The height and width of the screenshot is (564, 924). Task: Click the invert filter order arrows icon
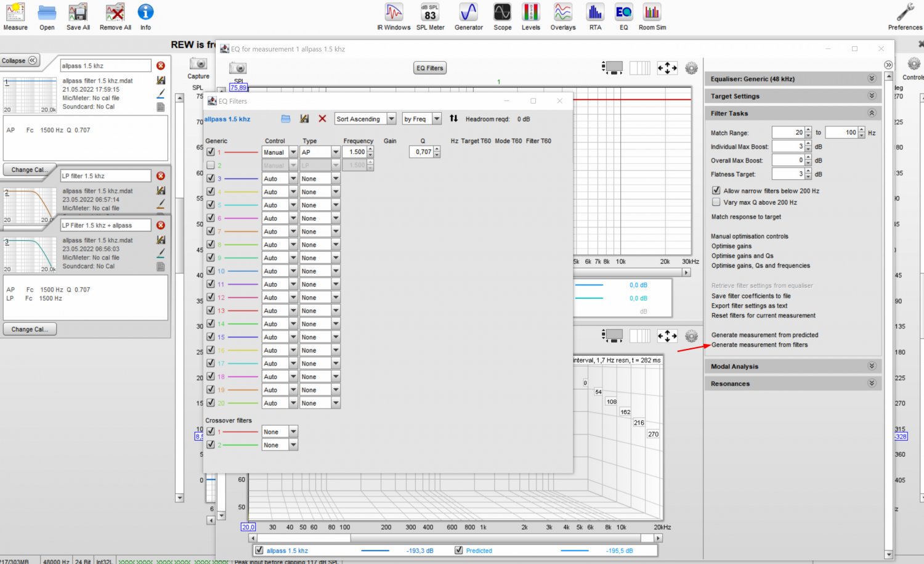453,118
